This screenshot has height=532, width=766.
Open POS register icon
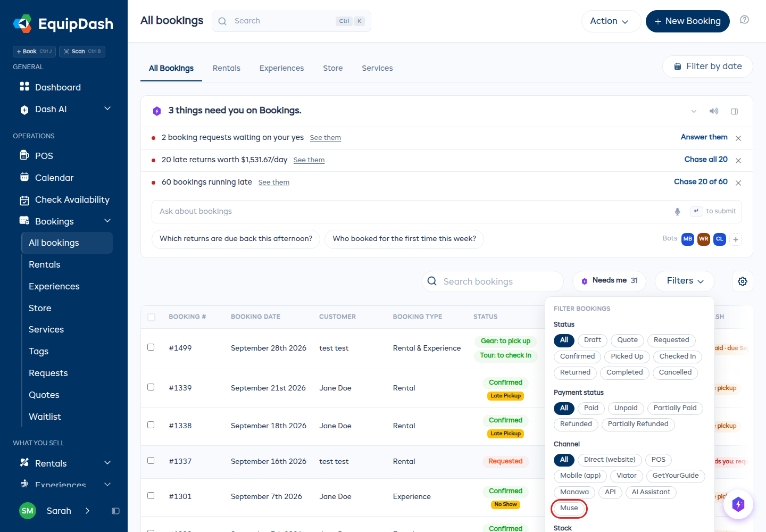pos(24,155)
